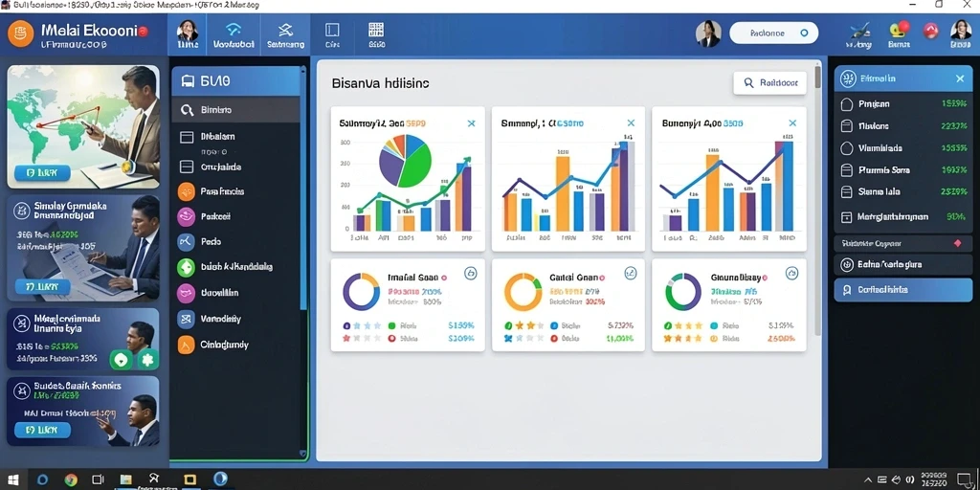Click the orange logo icon in header

click(x=20, y=33)
